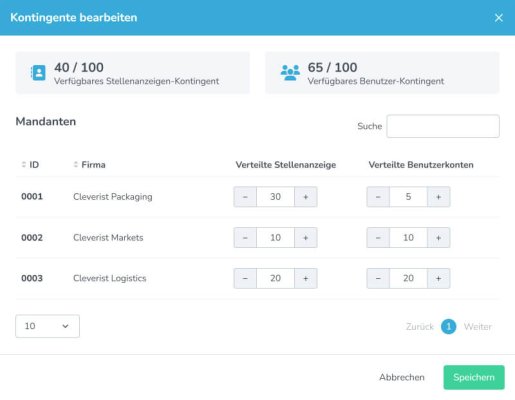This screenshot has width=515, height=400.
Task: Click the 65 / 100 quota value
Action: coord(332,68)
